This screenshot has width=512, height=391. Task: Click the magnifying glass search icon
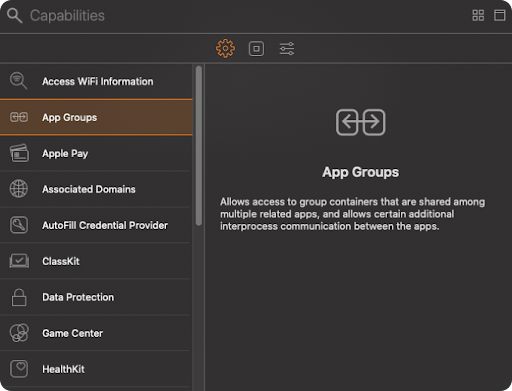pyautogui.click(x=15, y=16)
